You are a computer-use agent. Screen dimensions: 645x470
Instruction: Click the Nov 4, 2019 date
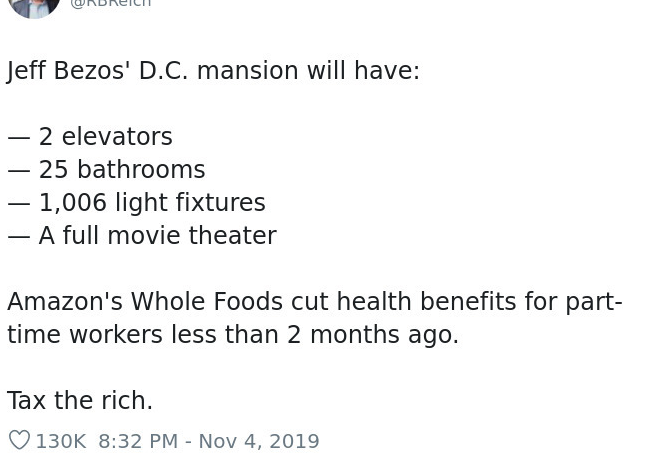point(259,441)
